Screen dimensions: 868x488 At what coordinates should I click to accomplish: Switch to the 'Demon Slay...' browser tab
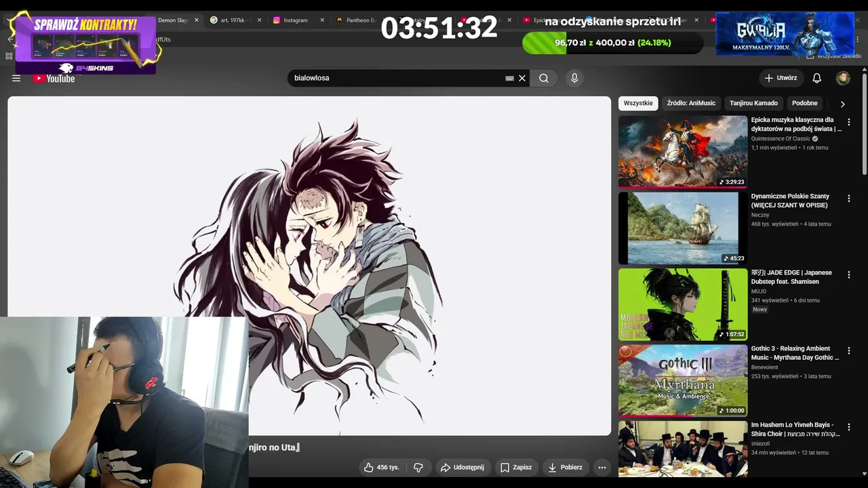[174, 20]
